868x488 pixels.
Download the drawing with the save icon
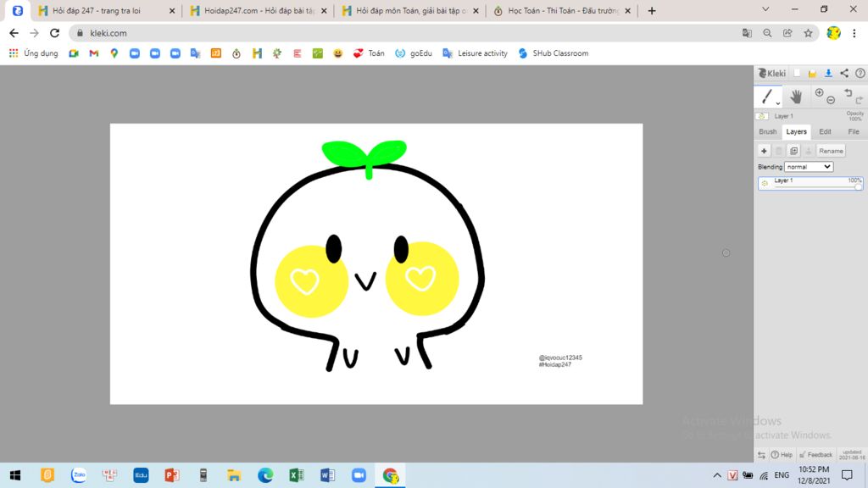pyautogui.click(x=828, y=73)
